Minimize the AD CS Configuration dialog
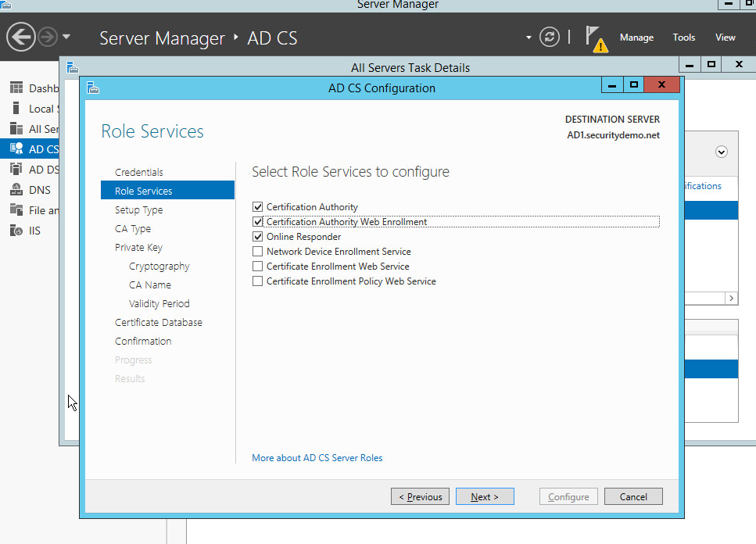The height and width of the screenshot is (544, 756). (x=612, y=85)
